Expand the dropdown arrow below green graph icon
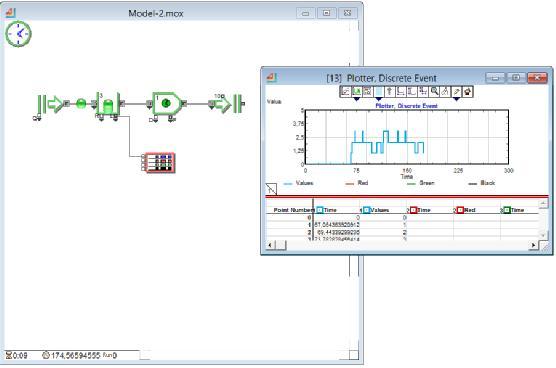The width and height of the screenshot is (556, 368). click(x=357, y=99)
